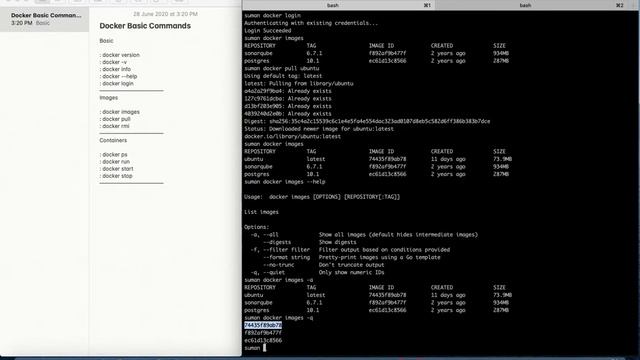Click the 'docker info' line in the note
Image resolution: width=640 pixels, height=360 pixels.
(x=115, y=69)
